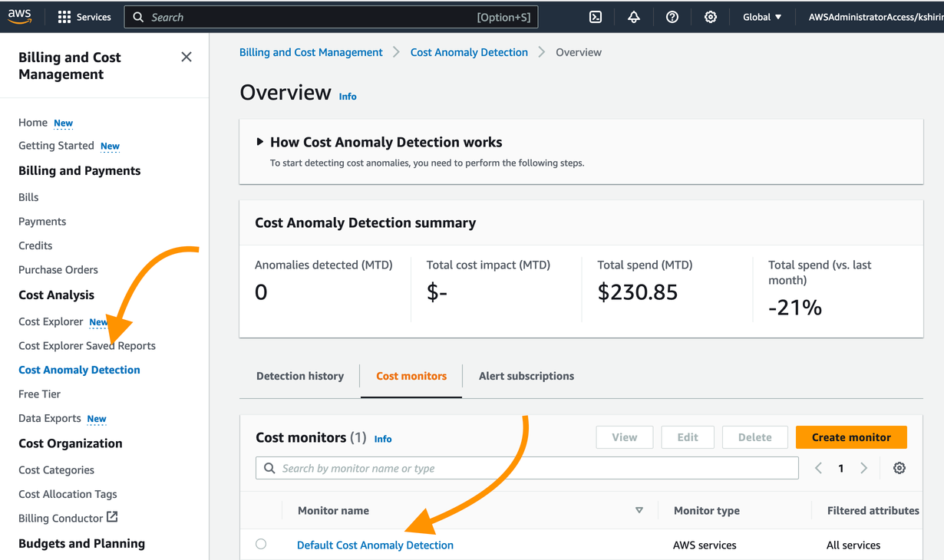Click the Edit button

[x=688, y=437]
